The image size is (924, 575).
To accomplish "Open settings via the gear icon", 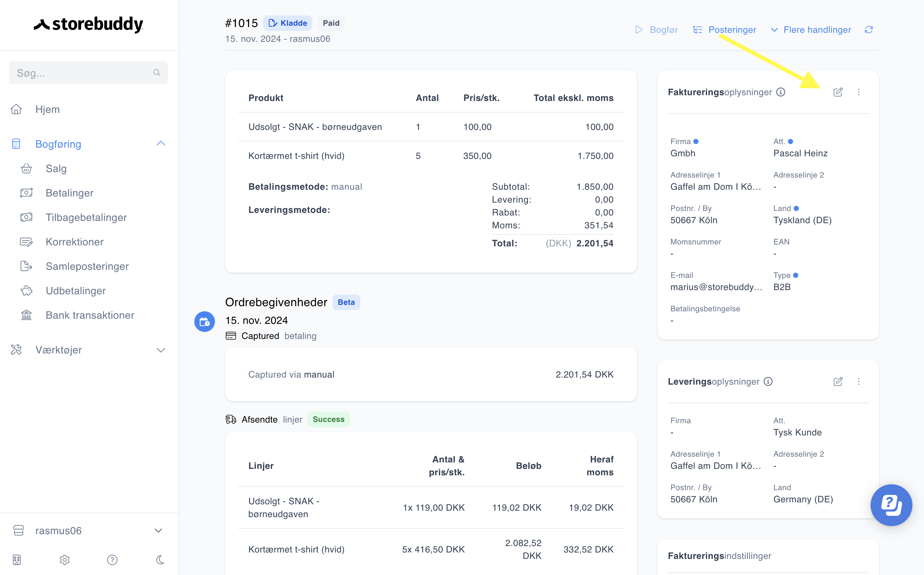I will click(65, 560).
